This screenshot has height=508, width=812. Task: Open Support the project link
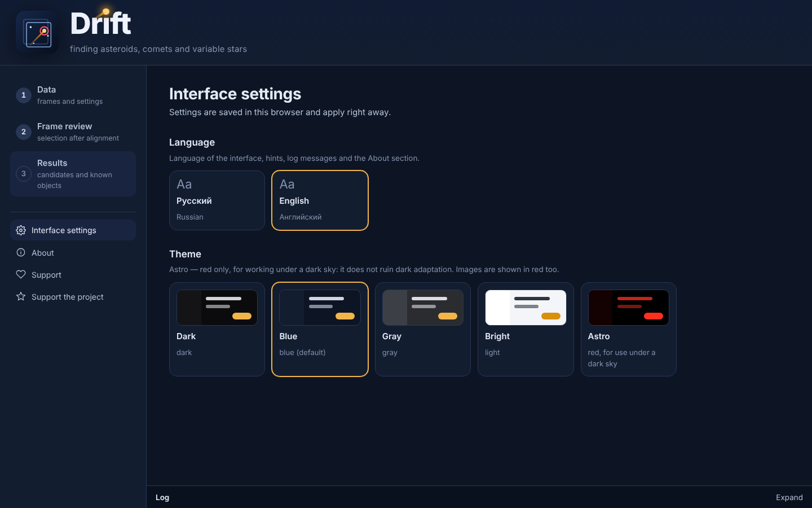(73, 296)
